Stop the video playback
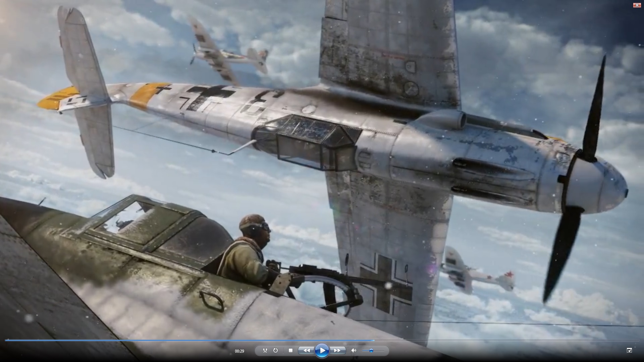Viewport: 644px width, 362px height. tap(290, 351)
